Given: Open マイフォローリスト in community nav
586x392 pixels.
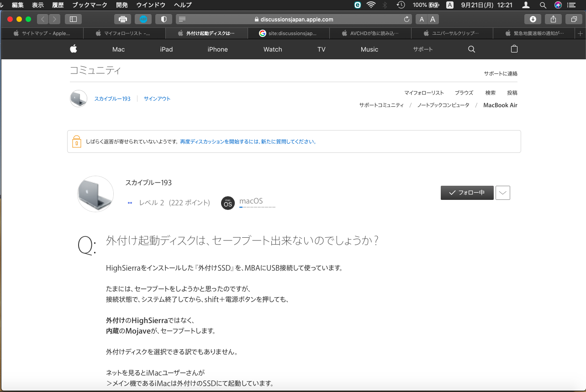Looking at the screenshot, I should click(x=424, y=93).
